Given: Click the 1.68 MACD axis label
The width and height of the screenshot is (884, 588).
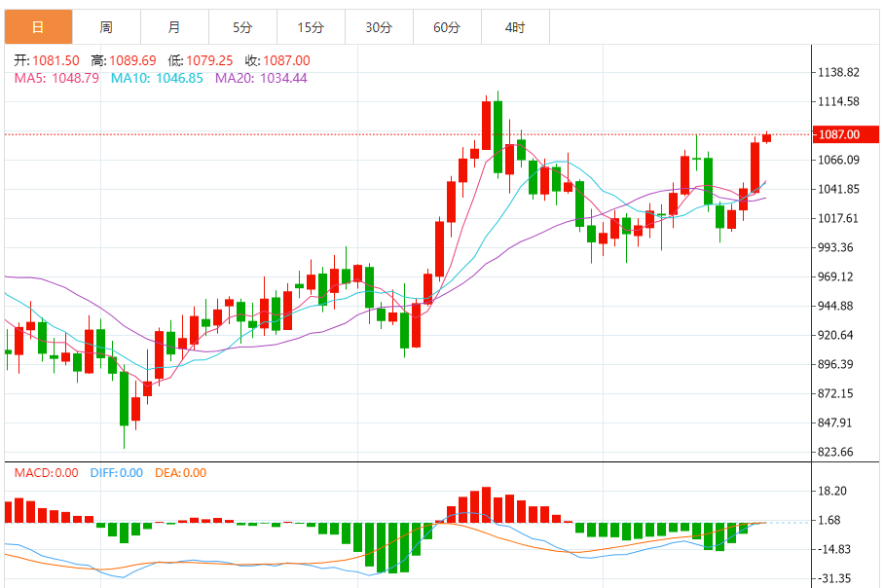Looking at the screenshot, I should coord(829,520).
